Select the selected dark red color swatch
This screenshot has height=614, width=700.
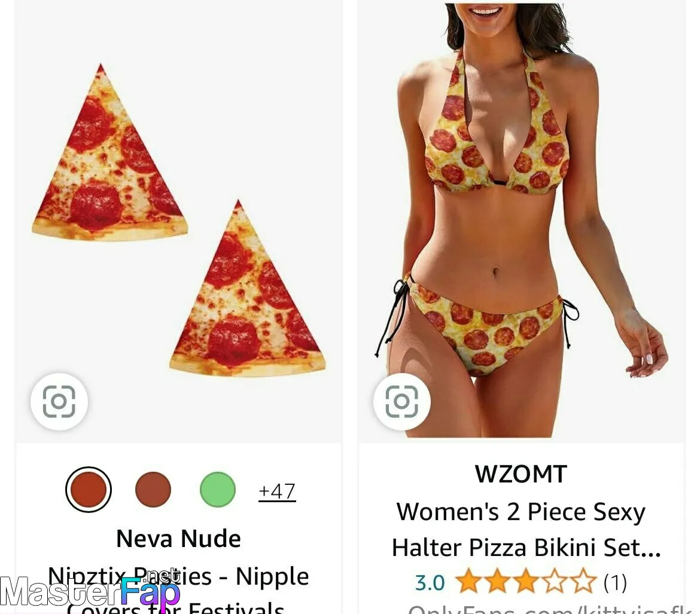click(x=89, y=490)
